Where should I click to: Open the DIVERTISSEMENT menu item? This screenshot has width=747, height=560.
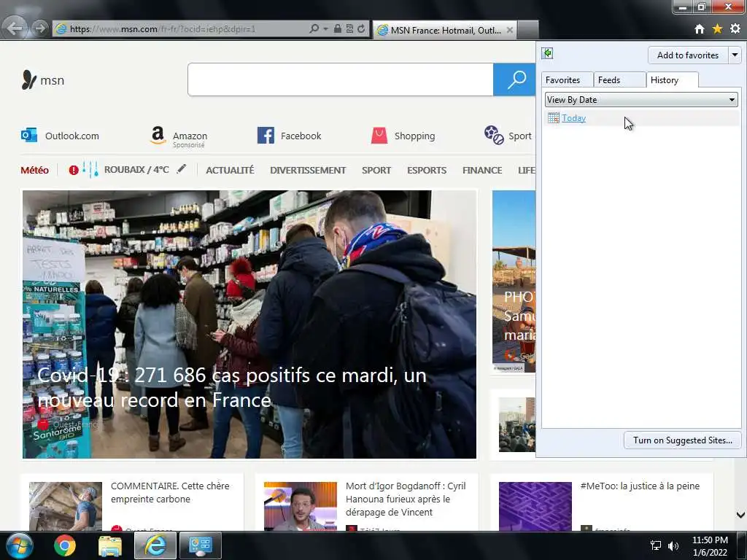pos(308,170)
